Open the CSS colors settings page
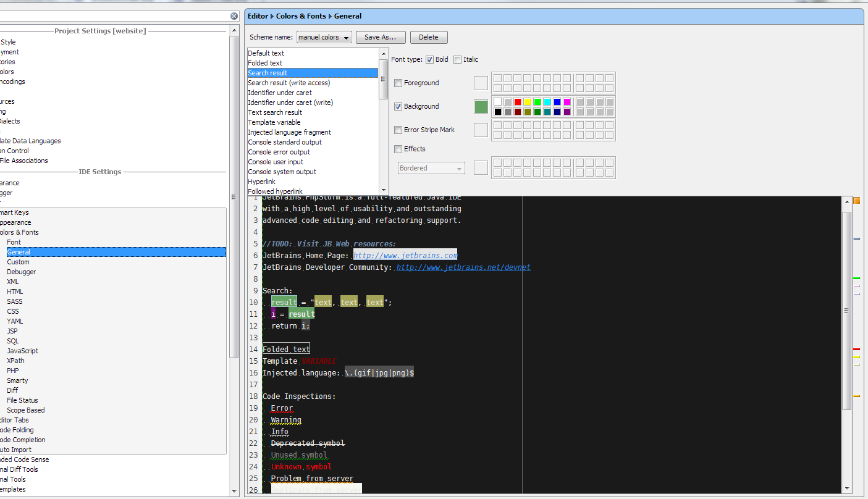Viewport: 868px width, 499px height. pyautogui.click(x=13, y=311)
